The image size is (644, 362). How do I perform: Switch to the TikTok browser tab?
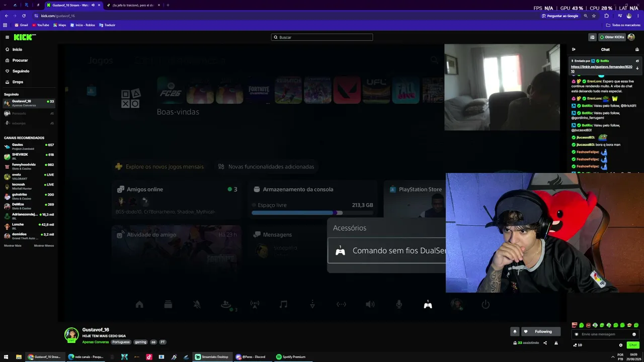133,5
